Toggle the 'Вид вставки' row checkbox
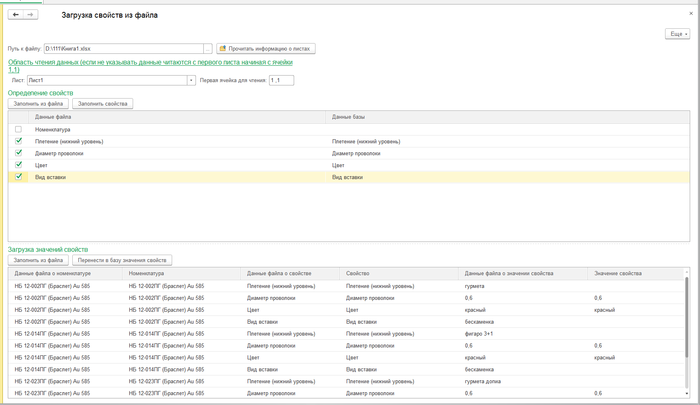This screenshot has height=405, width=700. (18, 177)
